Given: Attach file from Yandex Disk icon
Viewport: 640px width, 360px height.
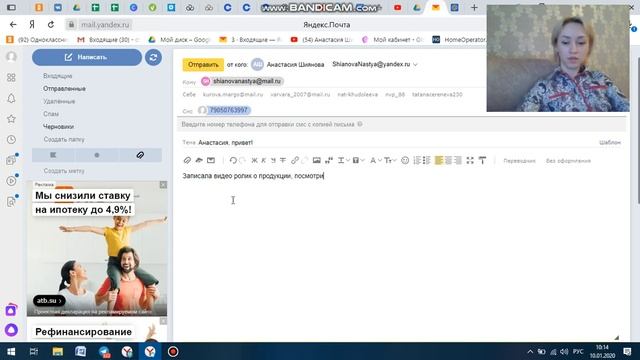Looking at the screenshot, I should pyautogui.click(x=199, y=160).
